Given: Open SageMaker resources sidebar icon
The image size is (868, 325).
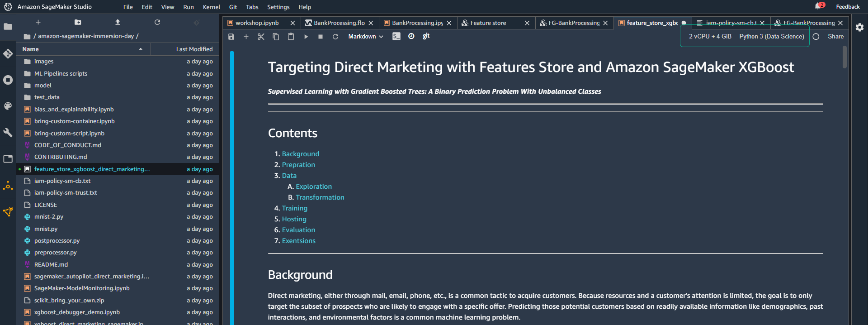Looking at the screenshot, I should (8, 211).
